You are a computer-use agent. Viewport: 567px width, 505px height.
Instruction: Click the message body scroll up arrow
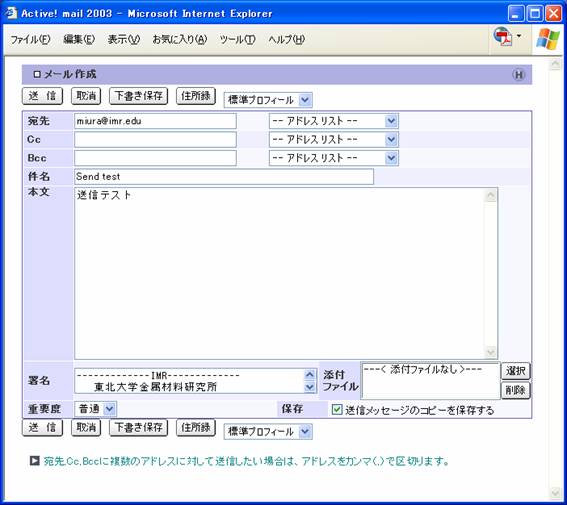491,196
